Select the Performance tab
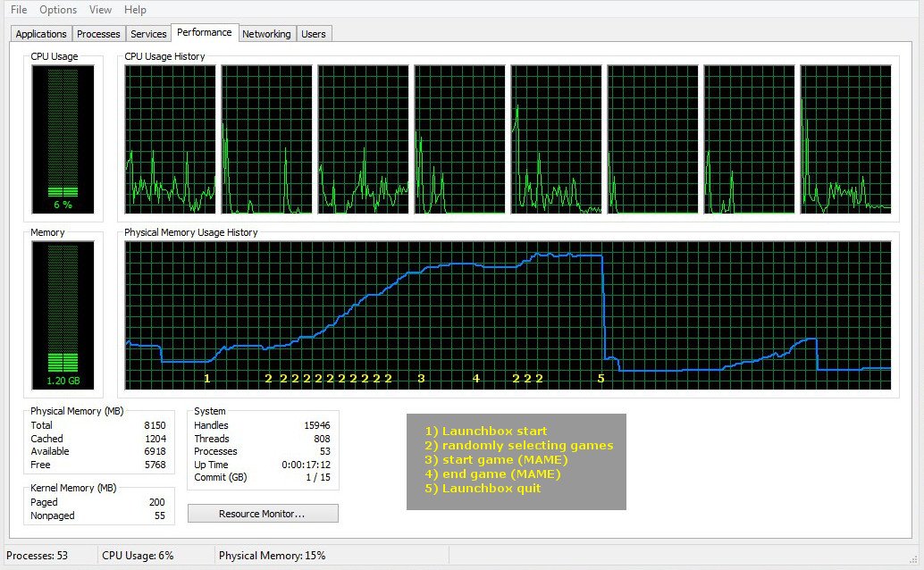The image size is (924, 570). coord(205,32)
